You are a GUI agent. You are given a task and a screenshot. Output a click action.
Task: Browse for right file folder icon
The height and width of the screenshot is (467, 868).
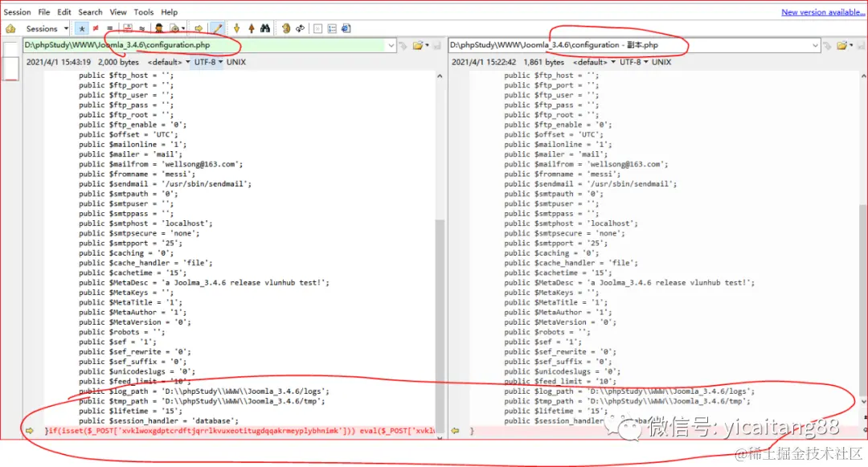tap(842, 45)
